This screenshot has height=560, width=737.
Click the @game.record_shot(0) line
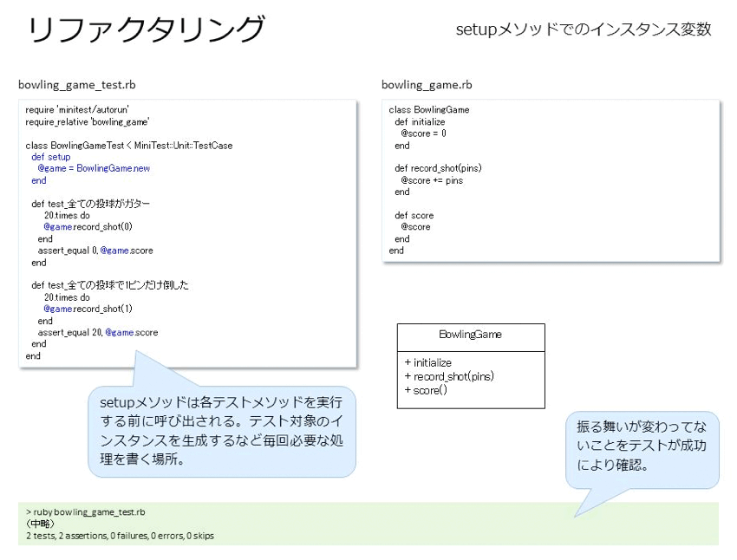click(88, 227)
